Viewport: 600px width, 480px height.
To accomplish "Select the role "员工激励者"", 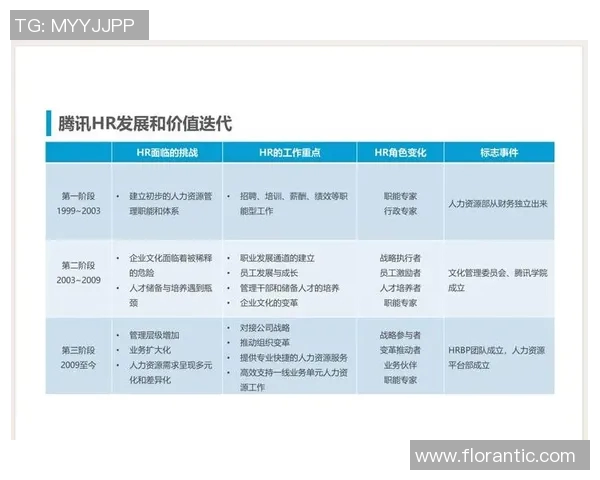I will pos(400,273).
